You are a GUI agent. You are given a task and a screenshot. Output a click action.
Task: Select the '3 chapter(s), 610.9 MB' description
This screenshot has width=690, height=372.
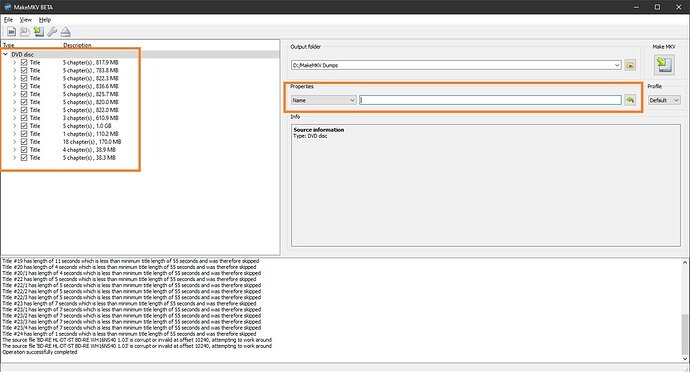click(90, 118)
